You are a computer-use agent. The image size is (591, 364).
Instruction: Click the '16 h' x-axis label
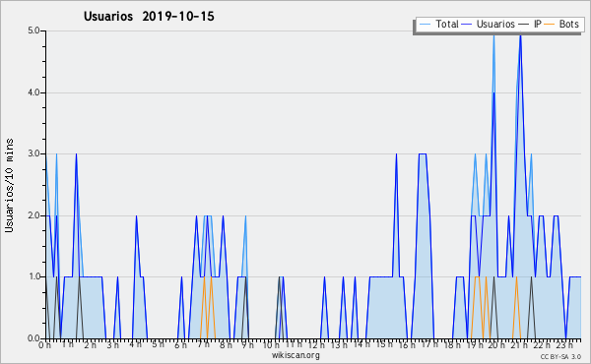pos(407,344)
